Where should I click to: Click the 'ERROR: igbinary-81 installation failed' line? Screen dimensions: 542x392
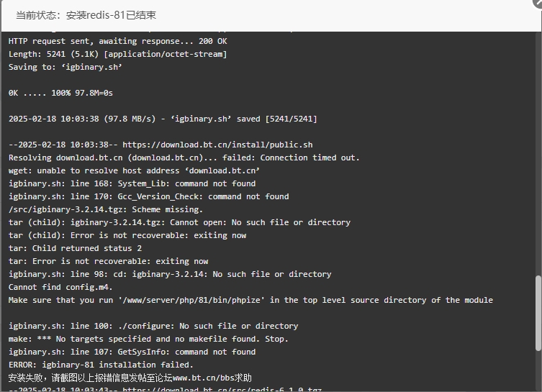pyautogui.click(x=101, y=365)
